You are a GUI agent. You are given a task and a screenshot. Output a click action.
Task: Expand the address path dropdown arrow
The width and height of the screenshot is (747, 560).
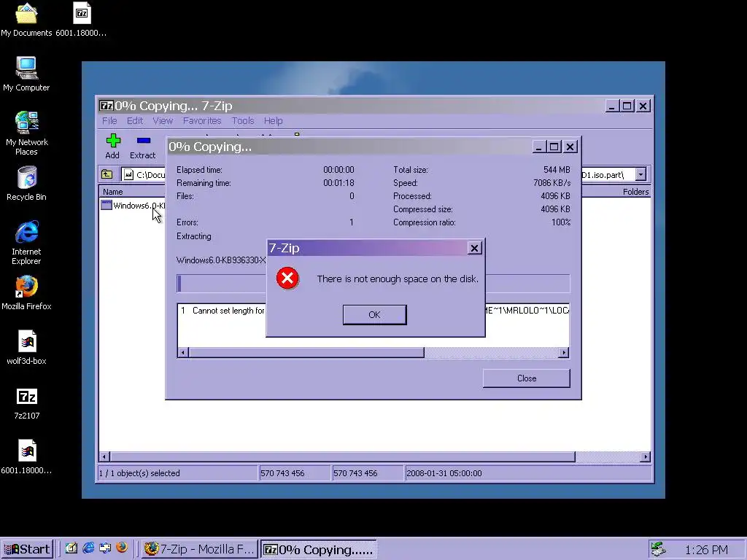coord(640,175)
